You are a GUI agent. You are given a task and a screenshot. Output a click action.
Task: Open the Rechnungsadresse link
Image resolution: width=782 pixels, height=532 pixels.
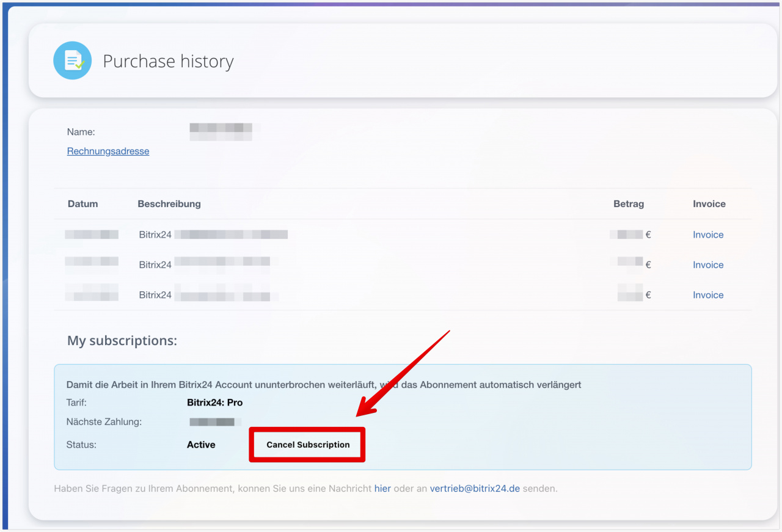coord(108,151)
